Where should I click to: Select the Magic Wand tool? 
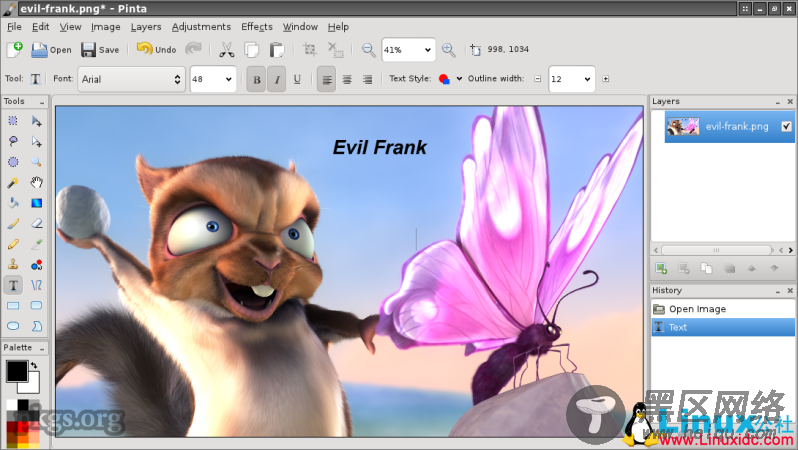(13, 182)
